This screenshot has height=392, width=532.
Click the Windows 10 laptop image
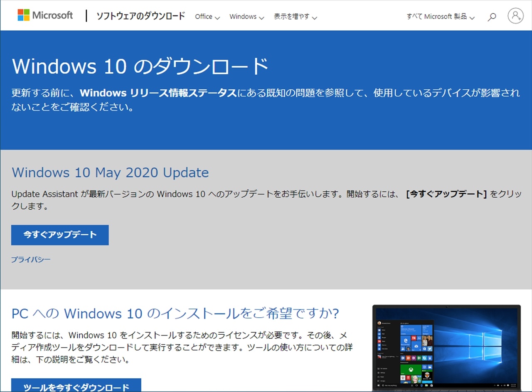click(x=446, y=348)
